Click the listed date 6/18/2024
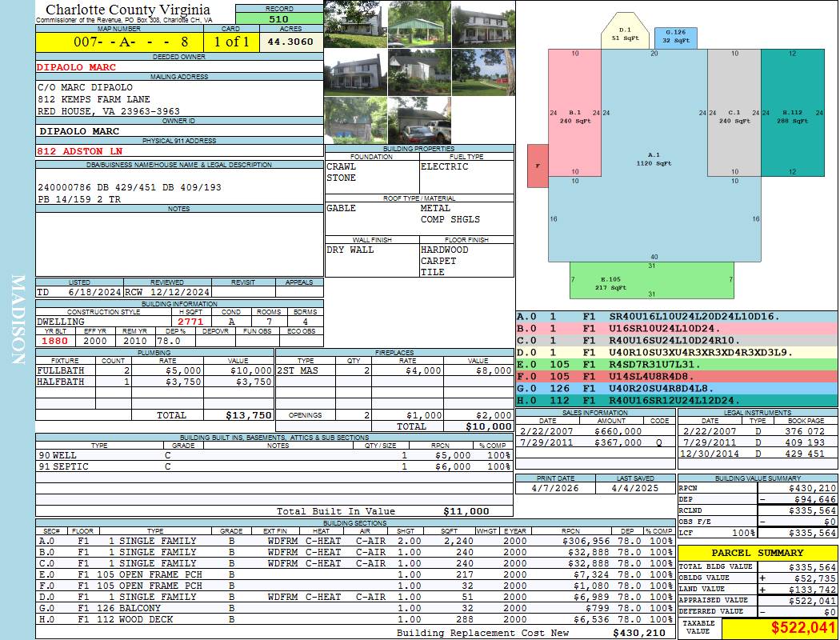The width and height of the screenshot is (840, 640). [x=95, y=292]
